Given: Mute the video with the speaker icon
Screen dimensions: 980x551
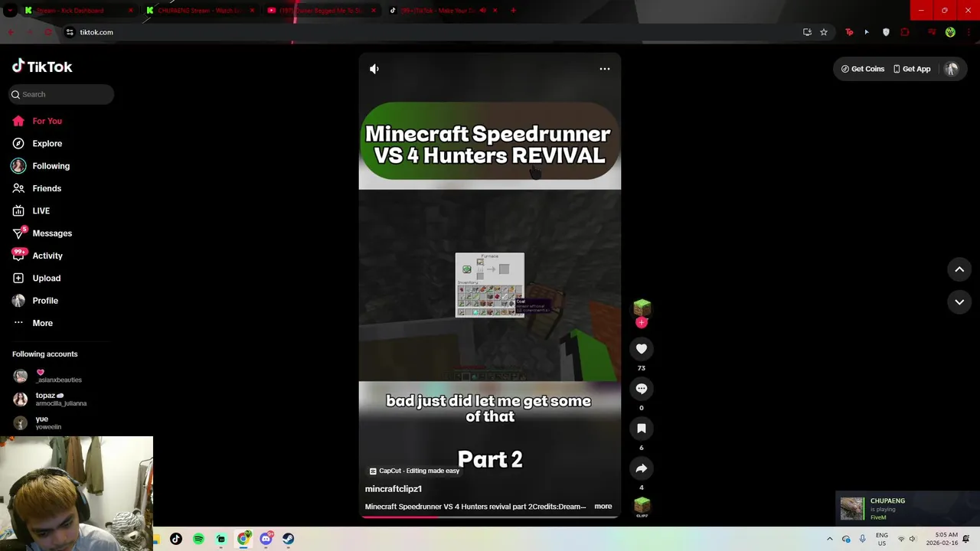Looking at the screenshot, I should click(x=374, y=69).
